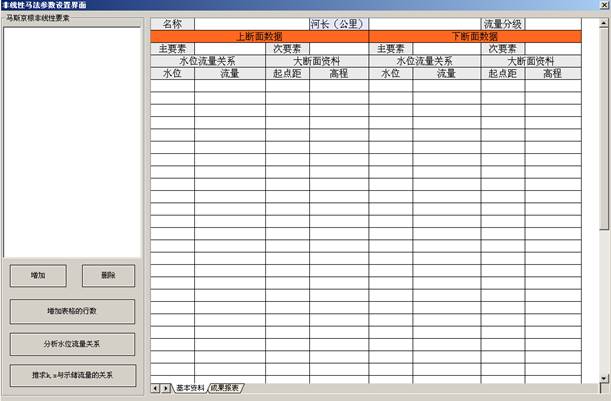This screenshot has width=611, height=401.
Task: Select the empty cell next to 名称
Action: click(251, 24)
